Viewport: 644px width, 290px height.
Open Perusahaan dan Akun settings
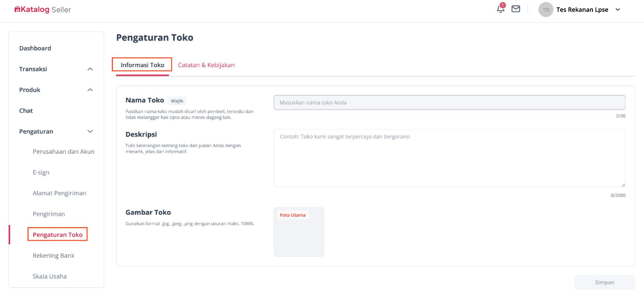[63, 152]
